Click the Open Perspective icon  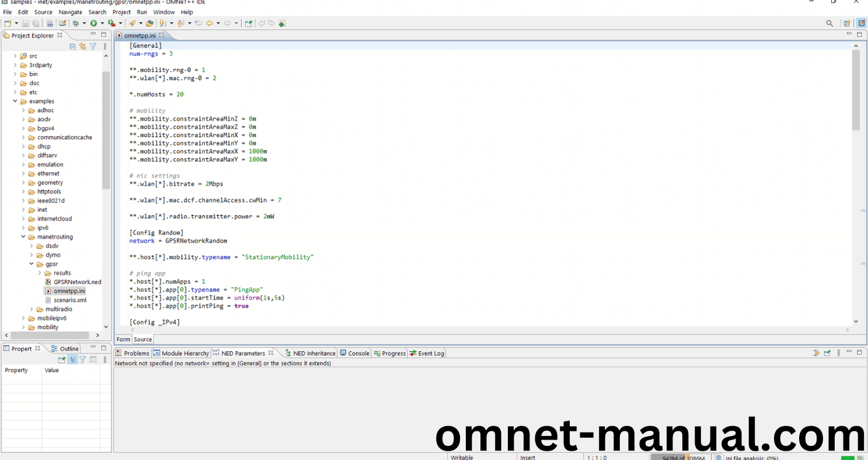[x=847, y=23]
